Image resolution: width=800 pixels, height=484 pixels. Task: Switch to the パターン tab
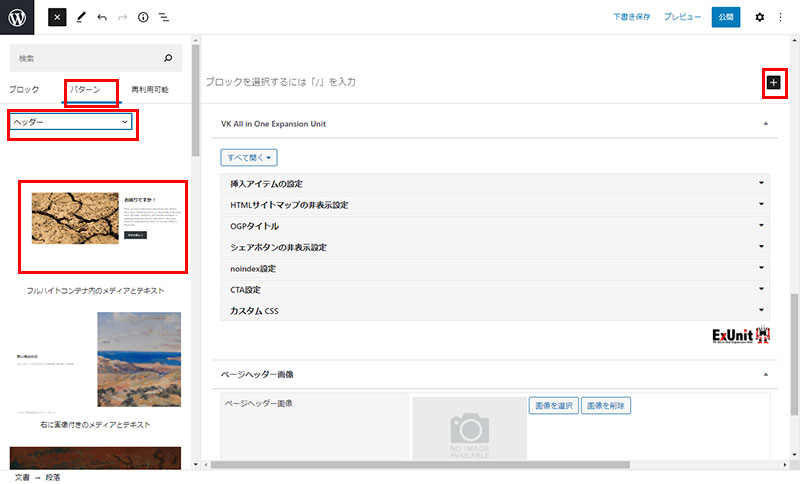tap(91, 90)
